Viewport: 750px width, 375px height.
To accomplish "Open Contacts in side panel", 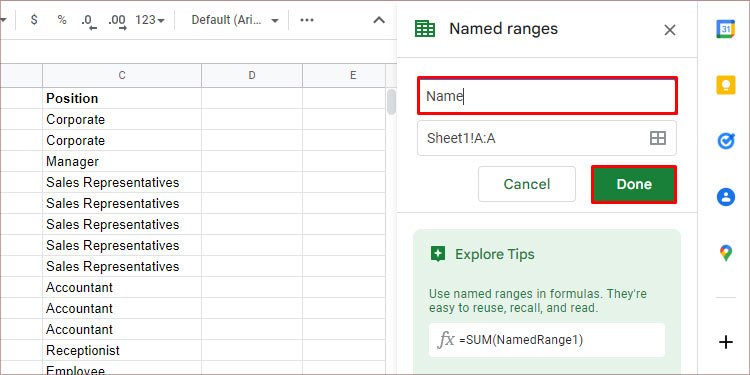I will pos(725,197).
